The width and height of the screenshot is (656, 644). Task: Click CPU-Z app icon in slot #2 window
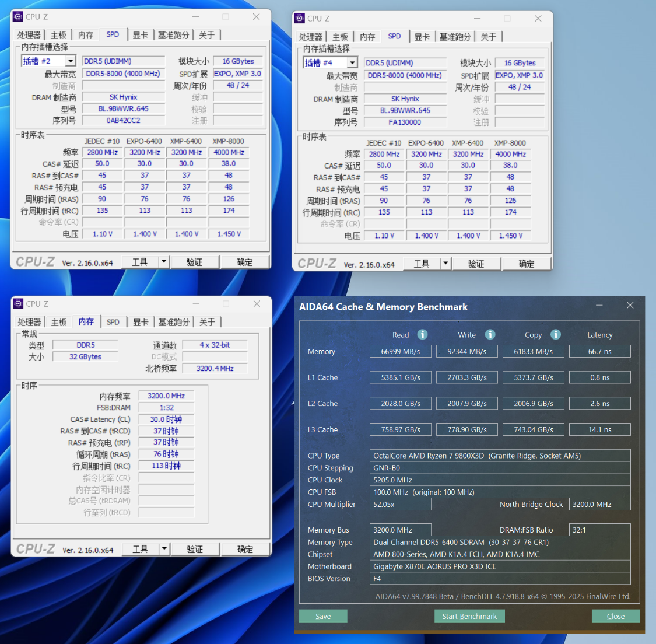pyautogui.click(x=18, y=17)
